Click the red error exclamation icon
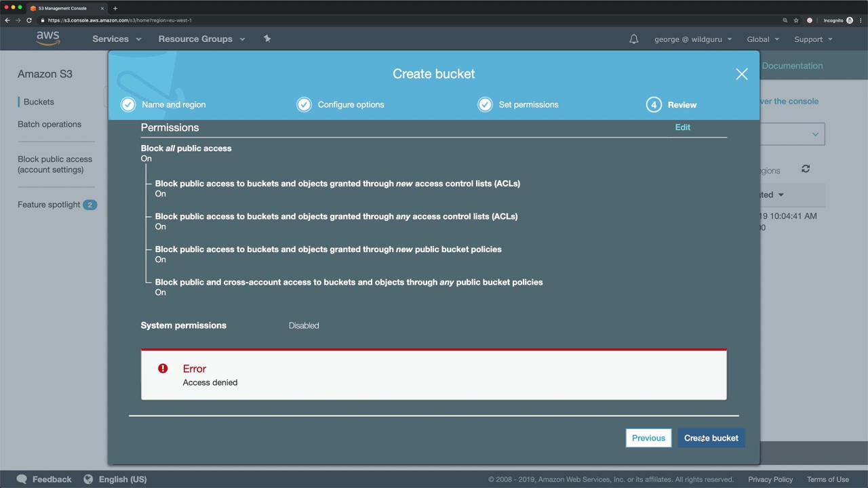This screenshot has width=868, height=488. tap(163, 368)
